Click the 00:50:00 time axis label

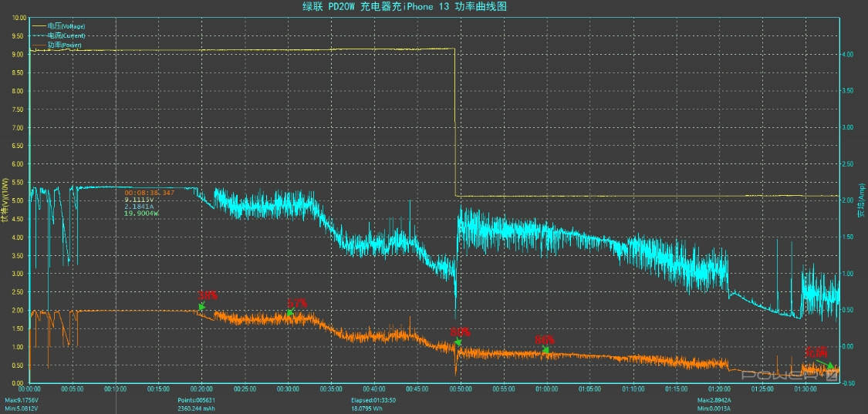click(x=461, y=389)
